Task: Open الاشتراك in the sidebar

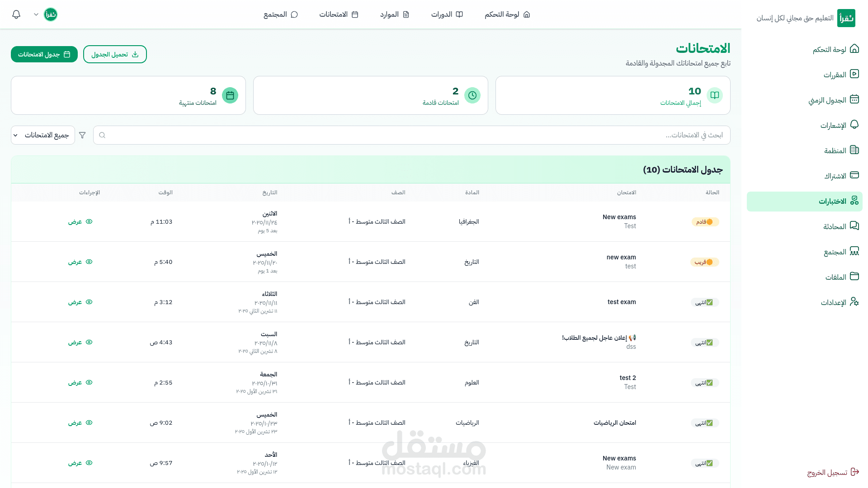Action: [841, 176]
